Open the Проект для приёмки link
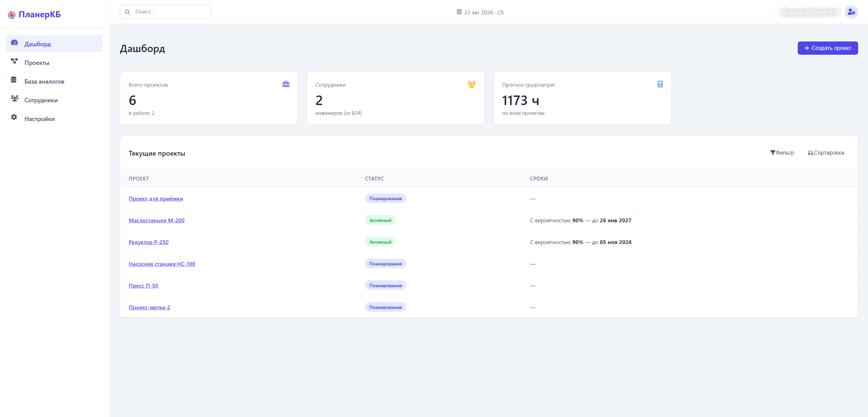 tap(156, 198)
